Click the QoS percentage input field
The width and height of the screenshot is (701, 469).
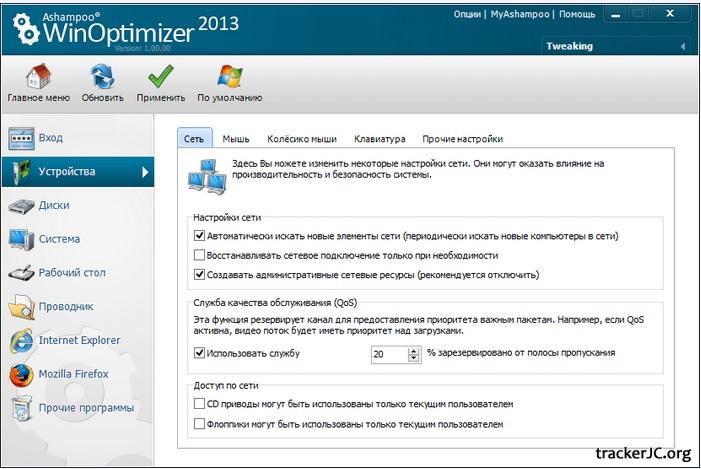coord(389,355)
